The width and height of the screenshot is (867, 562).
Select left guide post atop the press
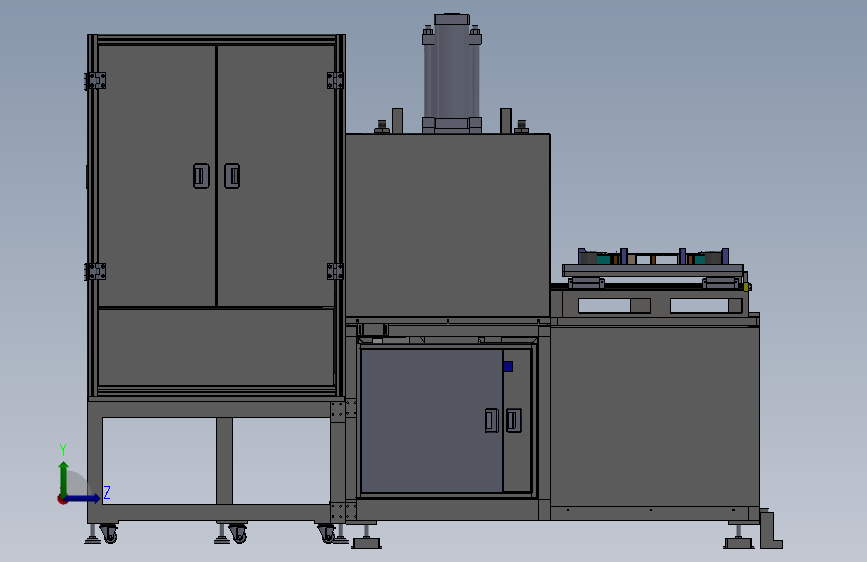click(397, 121)
